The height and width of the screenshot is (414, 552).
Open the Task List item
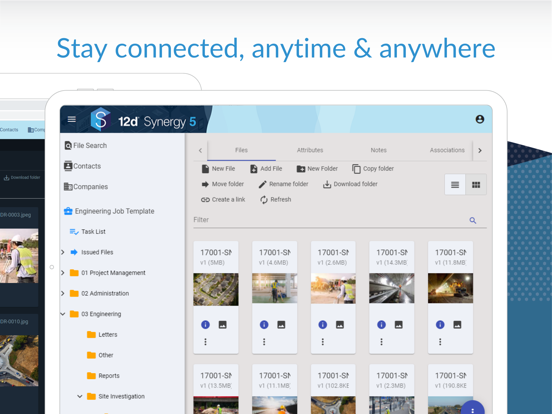pyautogui.click(x=88, y=232)
